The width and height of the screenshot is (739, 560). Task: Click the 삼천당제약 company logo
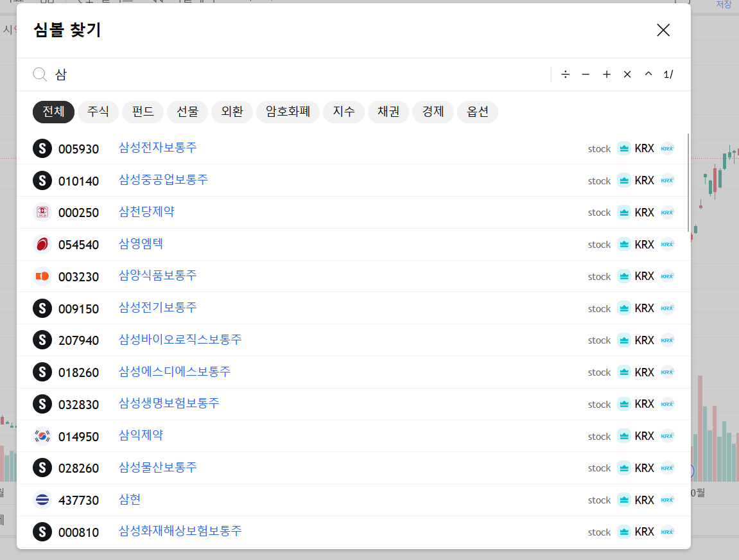(42, 213)
